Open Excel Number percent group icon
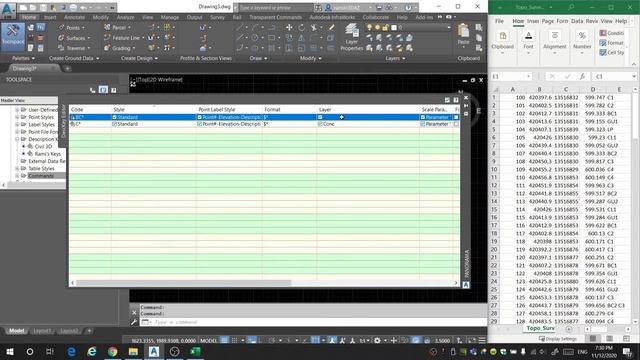This screenshot has width=640, height=360. pos(582,36)
